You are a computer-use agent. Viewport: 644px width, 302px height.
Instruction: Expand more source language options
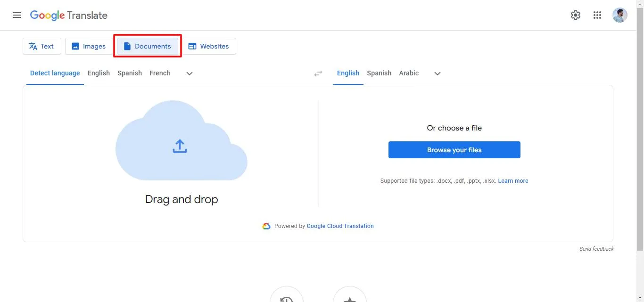(189, 73)
